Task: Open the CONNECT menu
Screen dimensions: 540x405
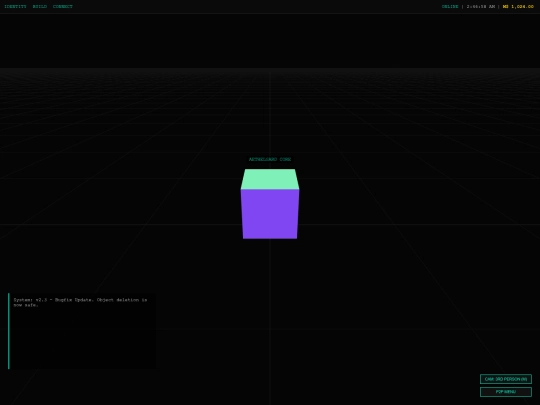Action: point(63,7)
